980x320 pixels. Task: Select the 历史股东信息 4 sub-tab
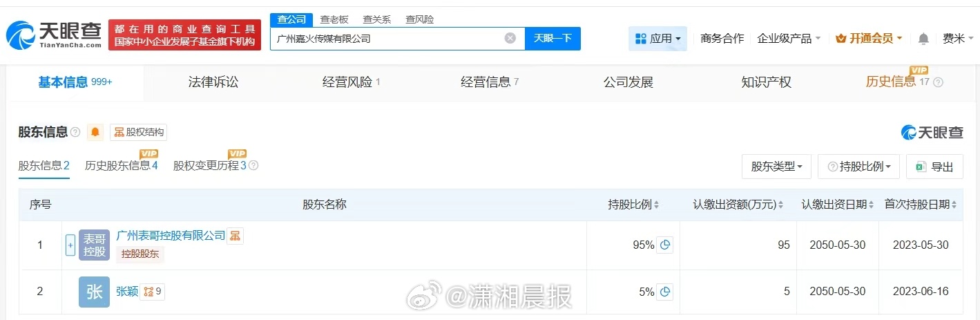click(x=122, y=166)
